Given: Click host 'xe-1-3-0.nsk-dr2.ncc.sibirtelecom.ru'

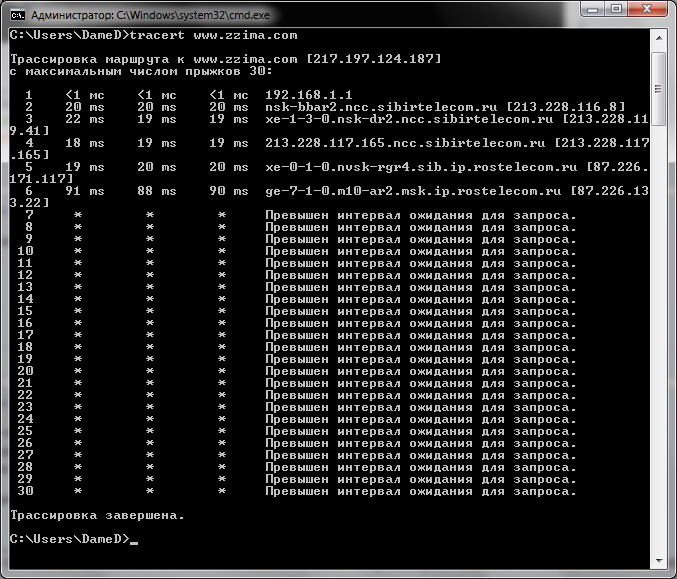Looking at the screenshot, I should [409, 119].
